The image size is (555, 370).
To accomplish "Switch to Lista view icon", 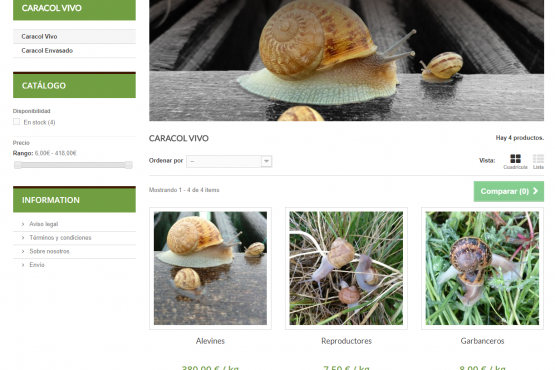I will 538,159.
